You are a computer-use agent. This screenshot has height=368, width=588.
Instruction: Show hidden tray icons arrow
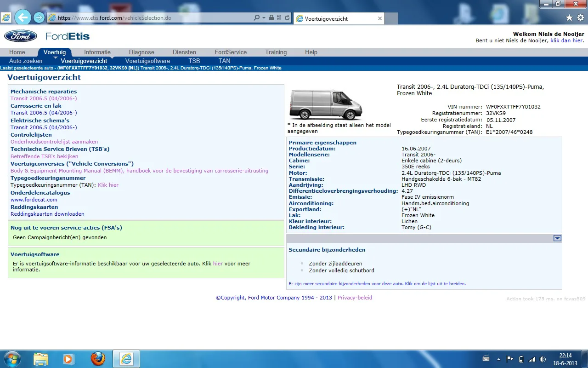(498, 359)
